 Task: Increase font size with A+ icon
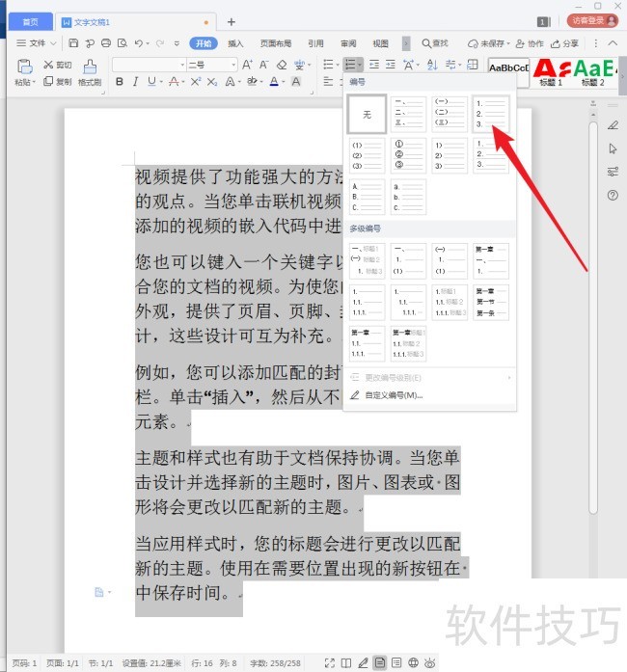click(248, 65)
